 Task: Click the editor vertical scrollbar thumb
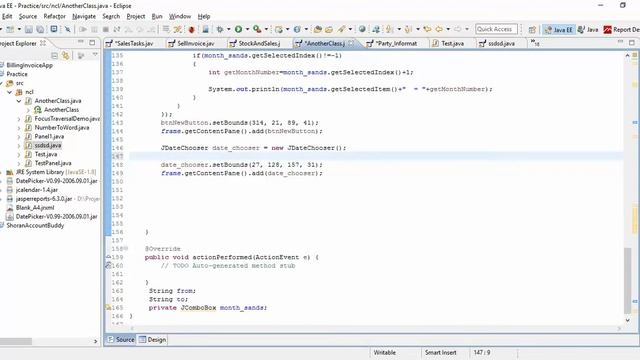[x=628, y=280]
